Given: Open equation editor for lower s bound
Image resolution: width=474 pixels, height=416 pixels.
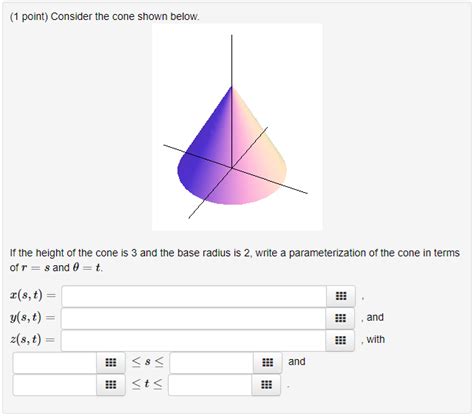Looking at the screenshot, I should (x=111, y=362).
